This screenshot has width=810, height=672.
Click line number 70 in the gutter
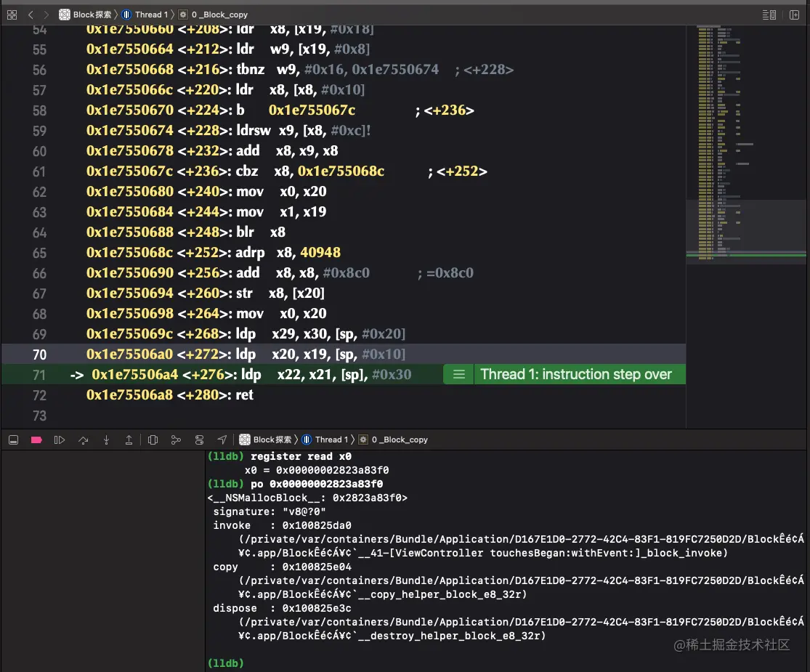click(40, 355)
